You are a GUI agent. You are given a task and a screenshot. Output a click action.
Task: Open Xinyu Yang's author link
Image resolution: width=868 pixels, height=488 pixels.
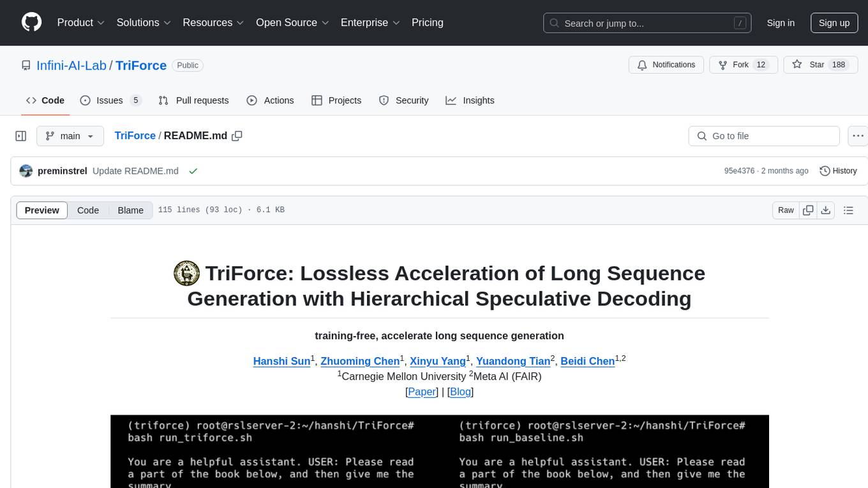pyautogui.click(x=438, y=361)
